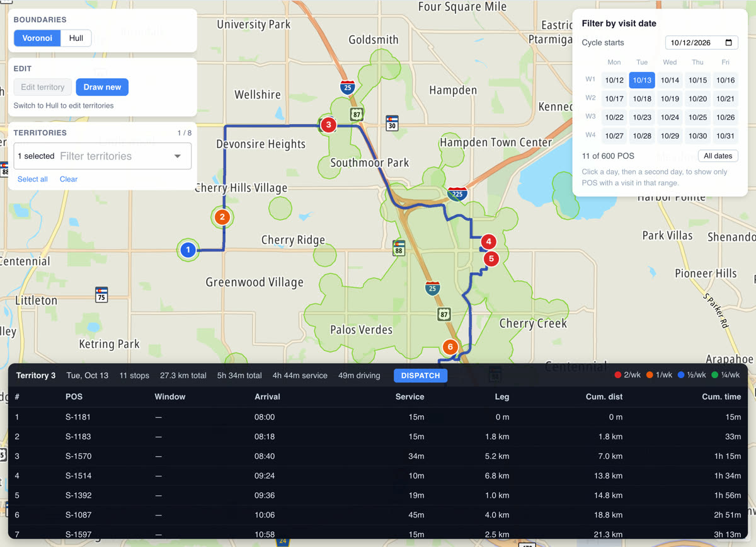The width and height of the screenshot is (756, 547).
Task: Click the Cum. time column header
Action: (721, 396)
